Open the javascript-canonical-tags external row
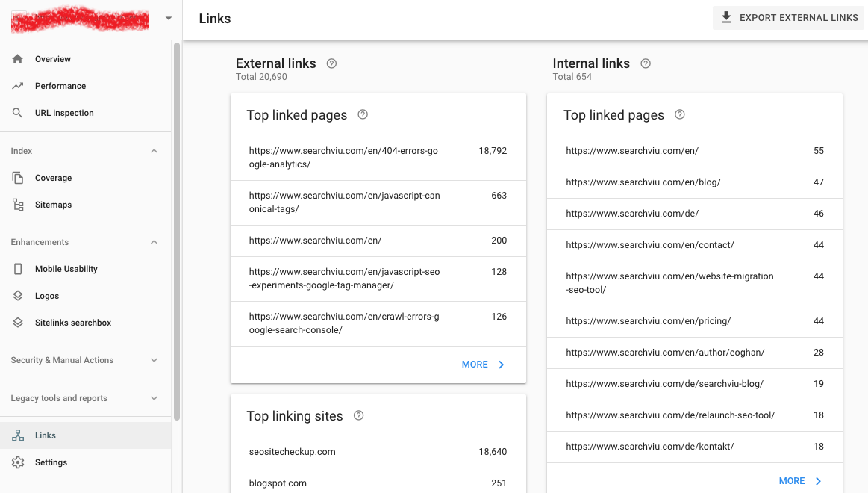Screen dimensions: 868x493 [x=378, y=202]
